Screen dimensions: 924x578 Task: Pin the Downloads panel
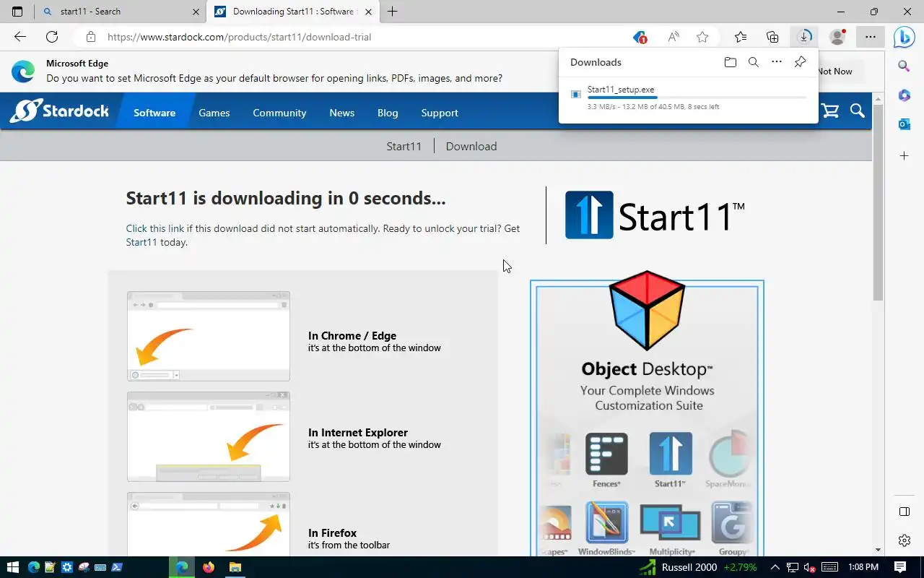(x=800, y=62)
